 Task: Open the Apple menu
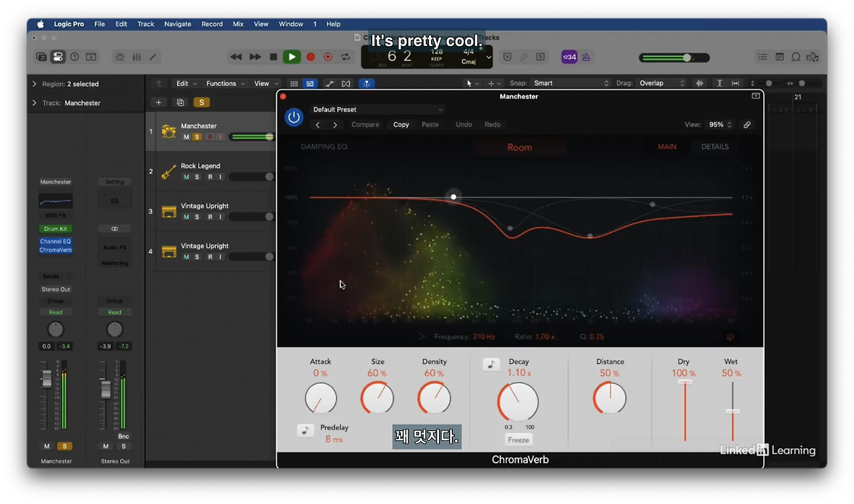click(40, 24)
